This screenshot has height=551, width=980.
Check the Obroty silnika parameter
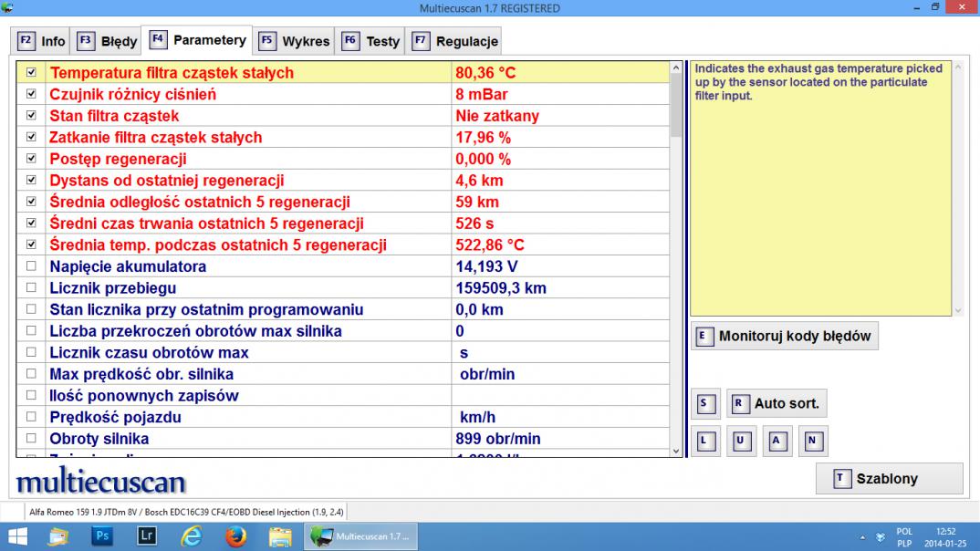point(32,439)
